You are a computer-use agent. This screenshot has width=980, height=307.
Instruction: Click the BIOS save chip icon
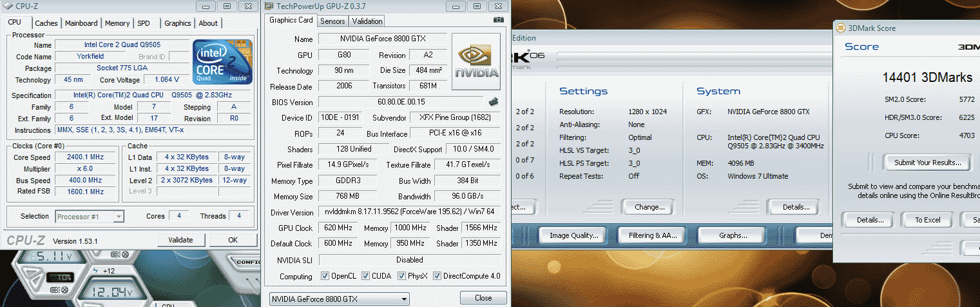494,101
